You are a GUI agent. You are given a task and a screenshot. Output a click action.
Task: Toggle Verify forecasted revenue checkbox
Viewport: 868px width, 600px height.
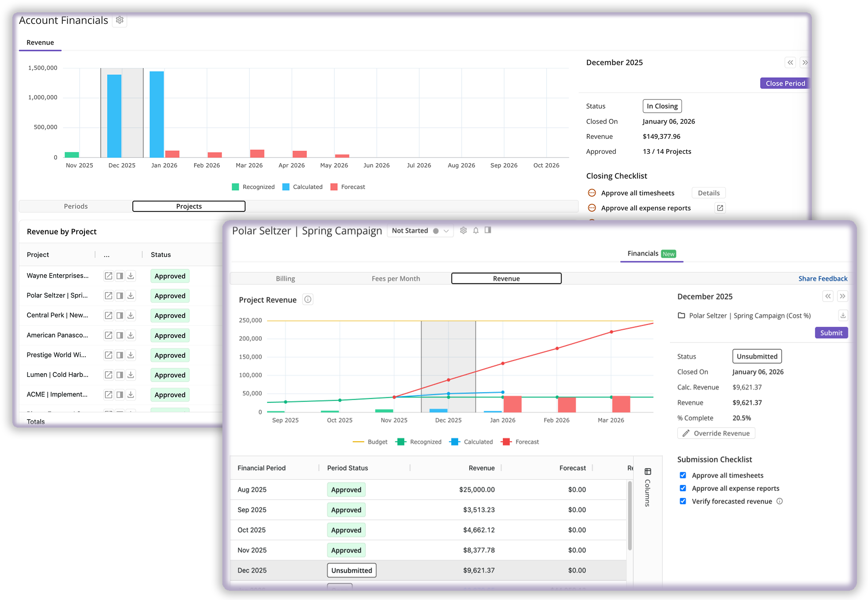[x=683, y=501]
